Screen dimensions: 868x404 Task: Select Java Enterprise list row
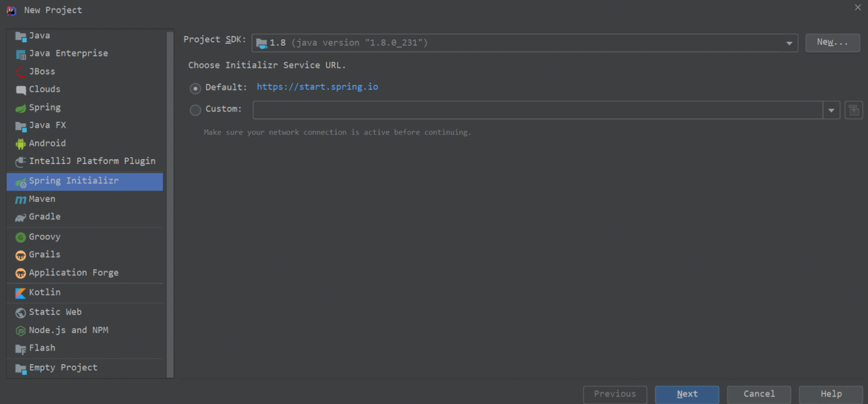pos(85,53)
